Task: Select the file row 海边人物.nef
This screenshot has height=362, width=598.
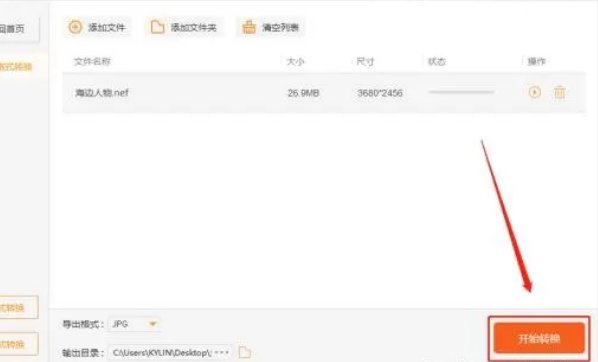Action: (324, 93)
